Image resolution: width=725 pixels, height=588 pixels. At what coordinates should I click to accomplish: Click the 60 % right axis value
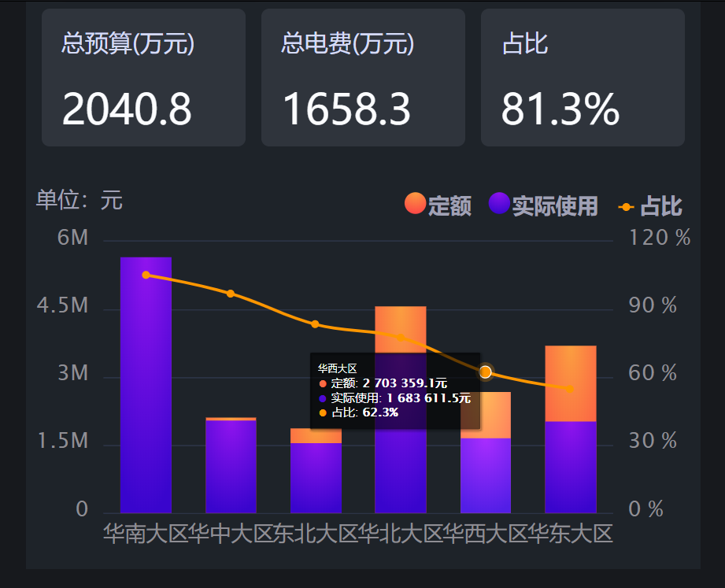(653, 373)
